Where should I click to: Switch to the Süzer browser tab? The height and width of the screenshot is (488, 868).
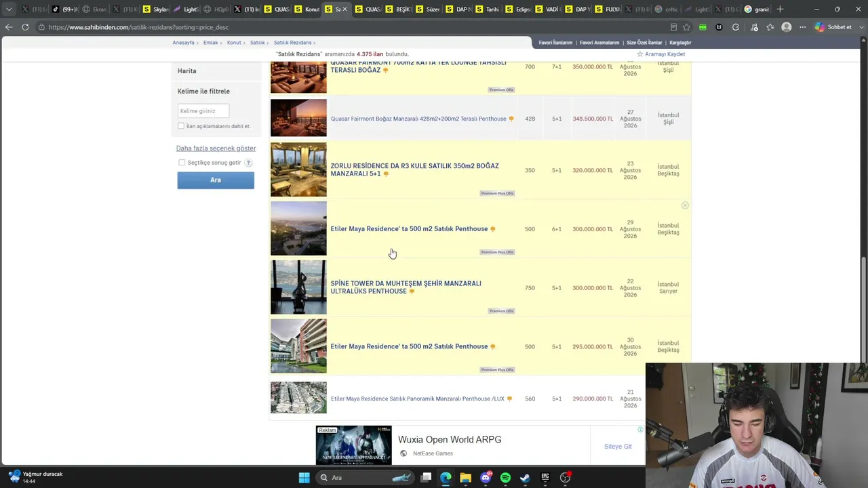(427, 9)
